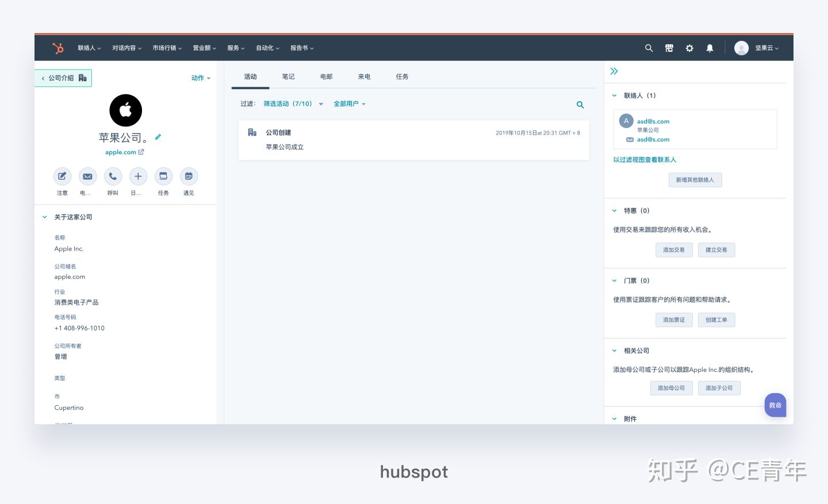Switch to the 来电 tab
This screenshot has width=828, height=504.
(x=364, y=76)
